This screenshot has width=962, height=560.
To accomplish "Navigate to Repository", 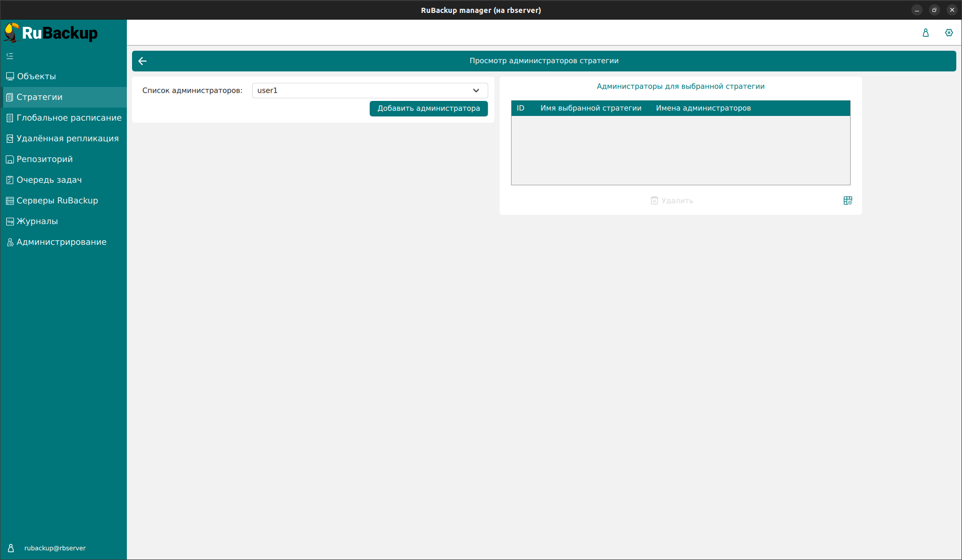I will pos(45,159).
